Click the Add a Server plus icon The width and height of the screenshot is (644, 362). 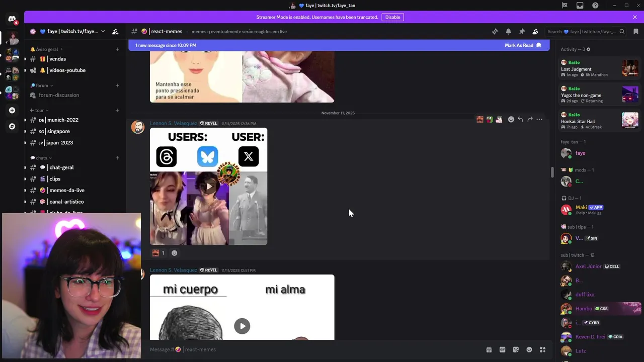pyautogui.click(x=12, y=110)
